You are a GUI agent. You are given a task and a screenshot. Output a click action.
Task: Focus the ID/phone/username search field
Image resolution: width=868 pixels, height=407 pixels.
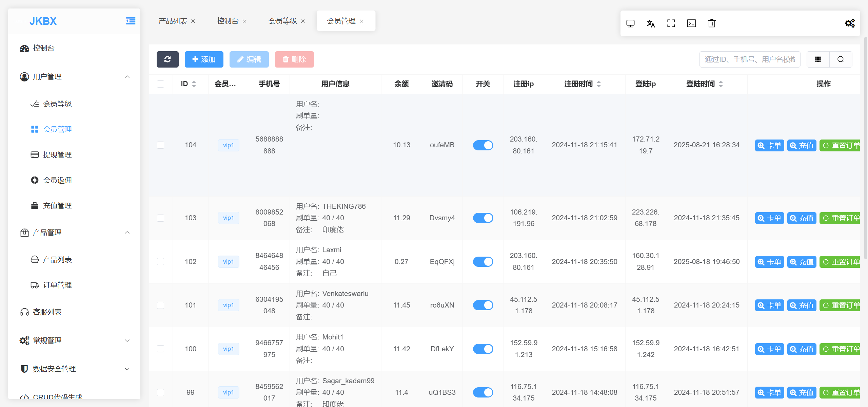[x=749, y=59]
